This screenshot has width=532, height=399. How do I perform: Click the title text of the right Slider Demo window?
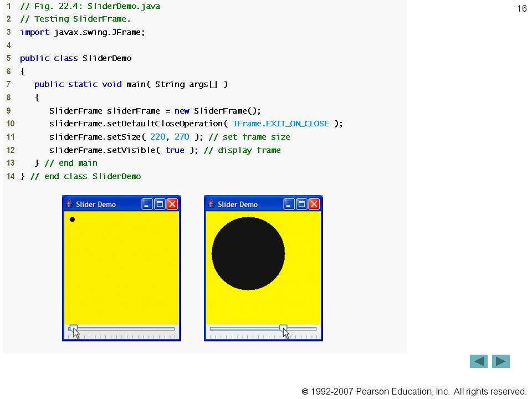(x=238, y=204)
